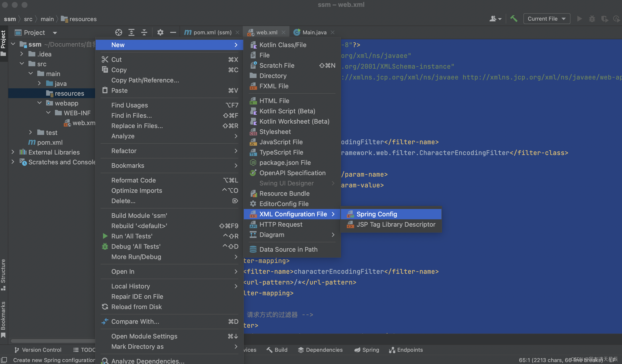Choose Resource Bundle entry
Viewport: 622px width, 364px height.
click(x=292, y=194)
